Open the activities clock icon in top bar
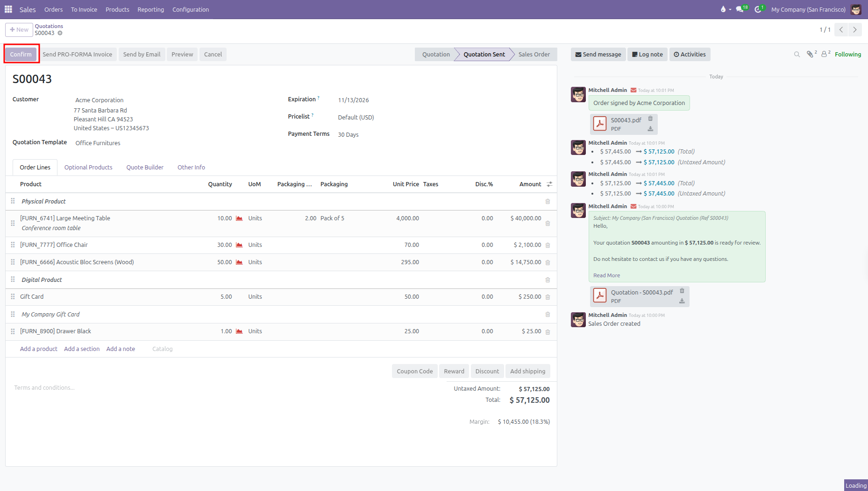868x491 pixels. (x=759, y=9)
